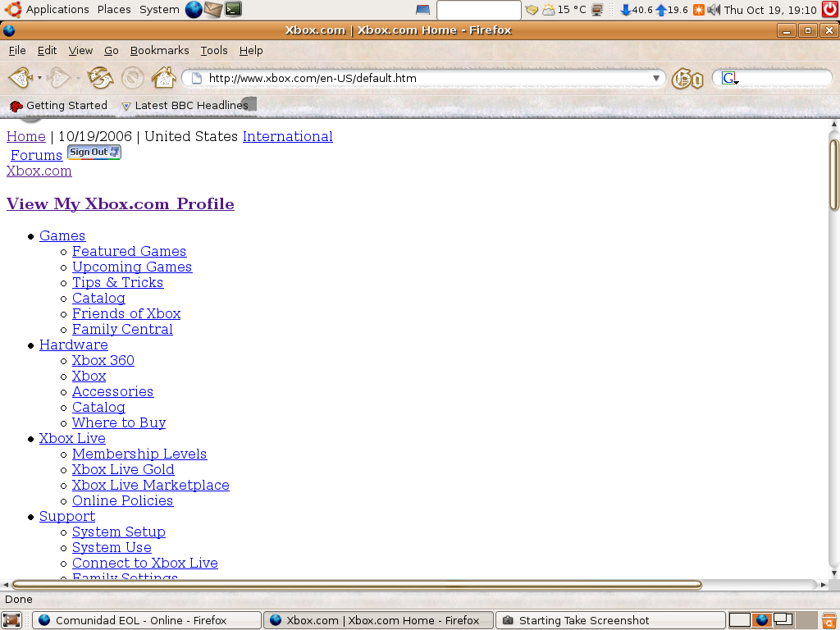
Task: Open the Latest BBC Headlines live bookmark
Action: (x=185, y=106)
